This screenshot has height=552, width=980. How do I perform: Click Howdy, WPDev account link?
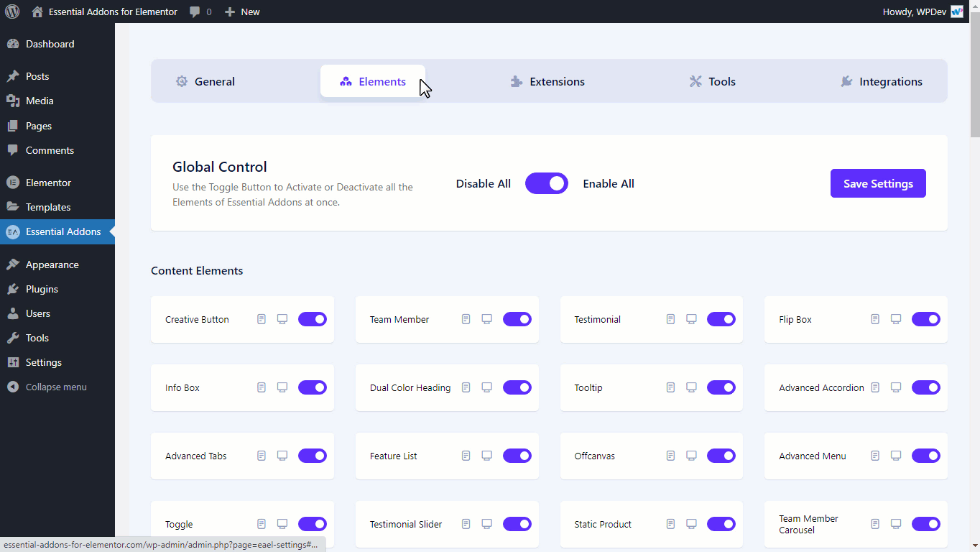[923, 11]
